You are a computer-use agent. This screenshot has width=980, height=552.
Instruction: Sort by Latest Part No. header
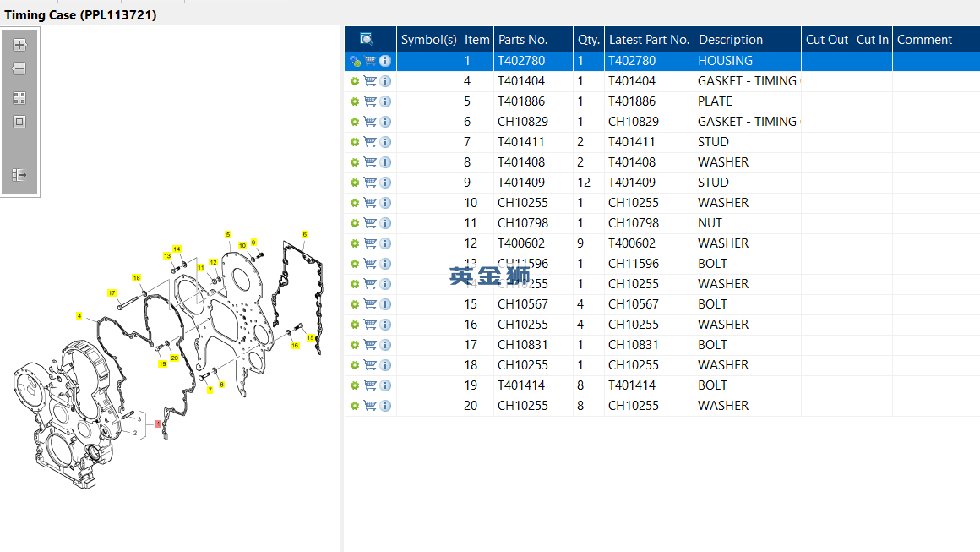click(x=649, y=39)
